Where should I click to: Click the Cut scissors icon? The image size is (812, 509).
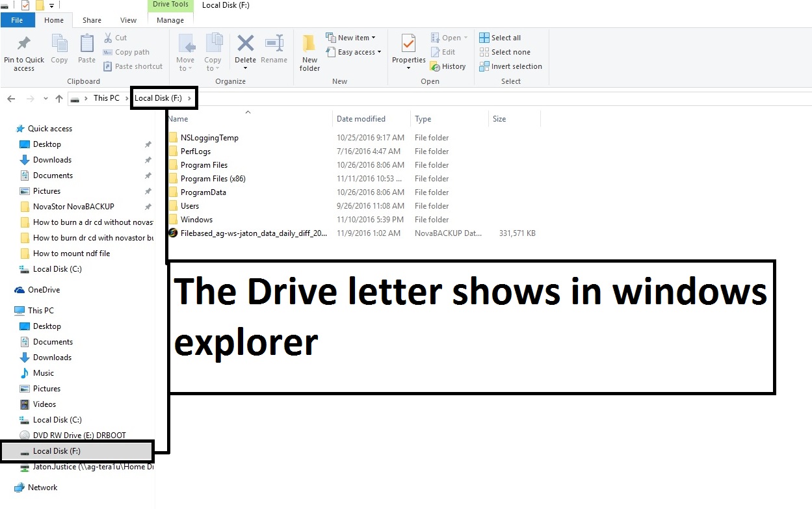click(x=109, y=38)
